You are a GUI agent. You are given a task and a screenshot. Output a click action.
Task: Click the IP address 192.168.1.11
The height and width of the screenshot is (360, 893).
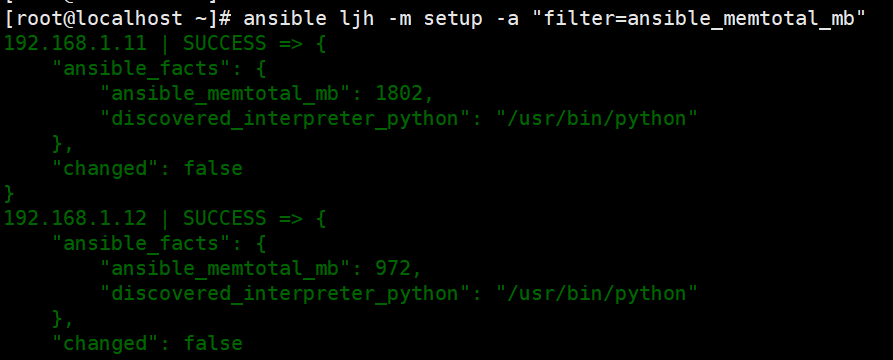75,43
